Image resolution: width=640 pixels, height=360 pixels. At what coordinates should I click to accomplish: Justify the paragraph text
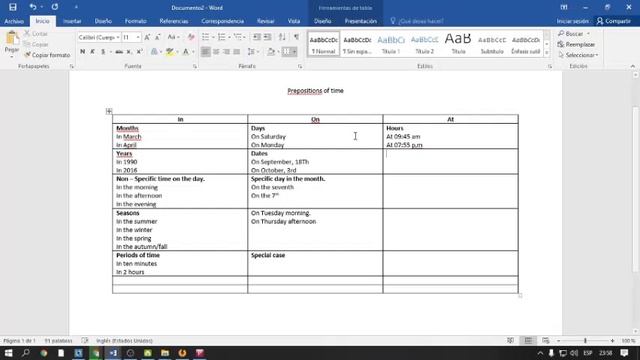[236, 52]
